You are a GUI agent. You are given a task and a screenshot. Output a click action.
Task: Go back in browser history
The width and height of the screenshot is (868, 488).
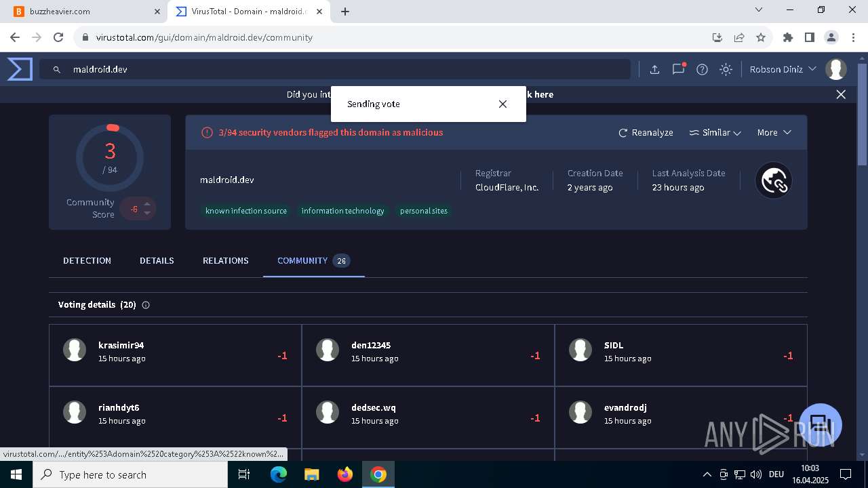click(x=15, y=37)
